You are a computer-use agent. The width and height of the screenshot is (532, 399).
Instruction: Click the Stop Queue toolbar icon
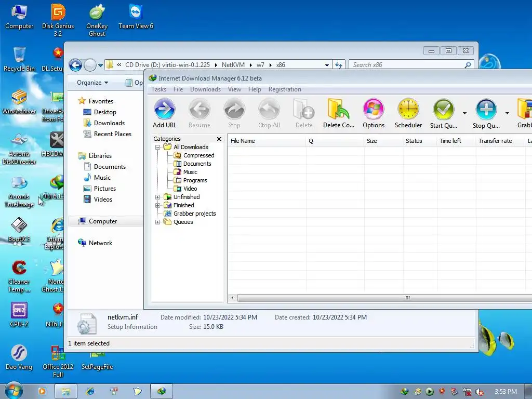pyautogui.click(x=486, y=113)
